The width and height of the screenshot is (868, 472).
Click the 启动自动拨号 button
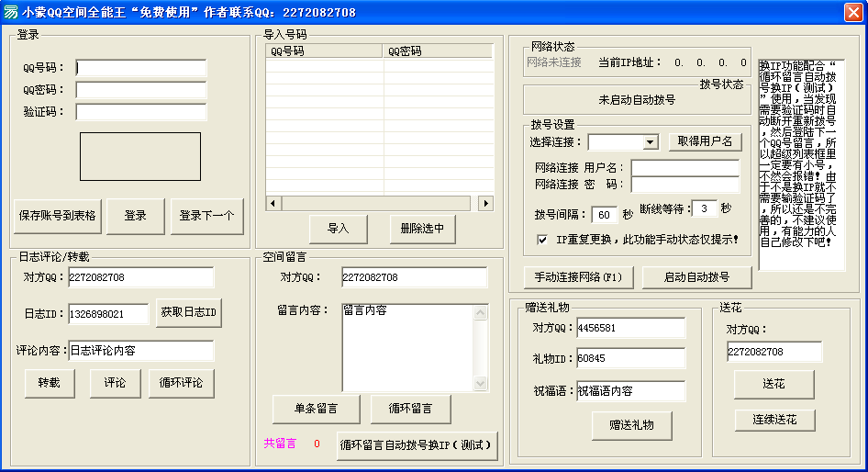pyautogui.click(x=697, y=277)
